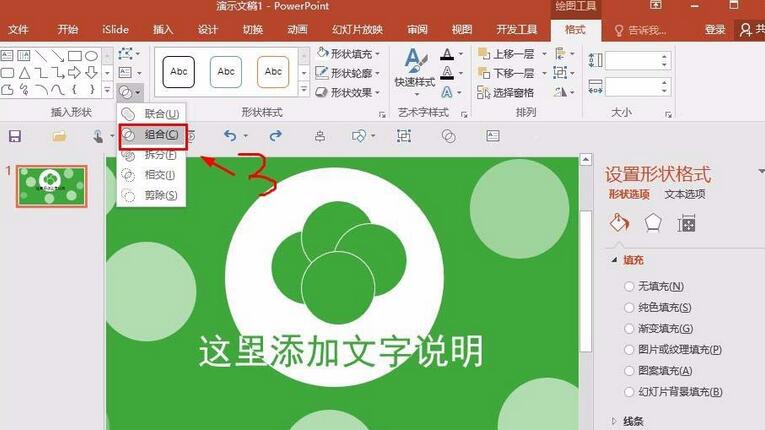The width and height of the screenshot is (765, 430).
Task: Select the 纯色填充(S) radio button
Action: point(629,307)
